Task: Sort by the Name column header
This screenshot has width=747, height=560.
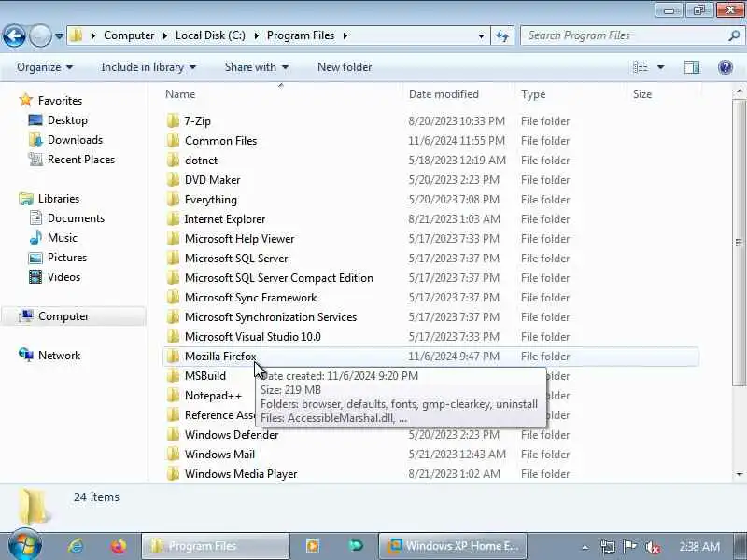Action: coord(180,94)
